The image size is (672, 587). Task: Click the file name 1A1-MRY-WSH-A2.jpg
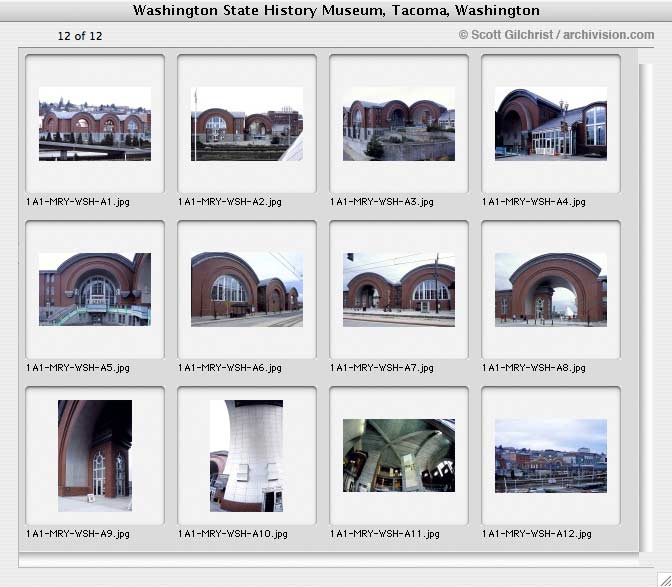click(x=230, y=202)
